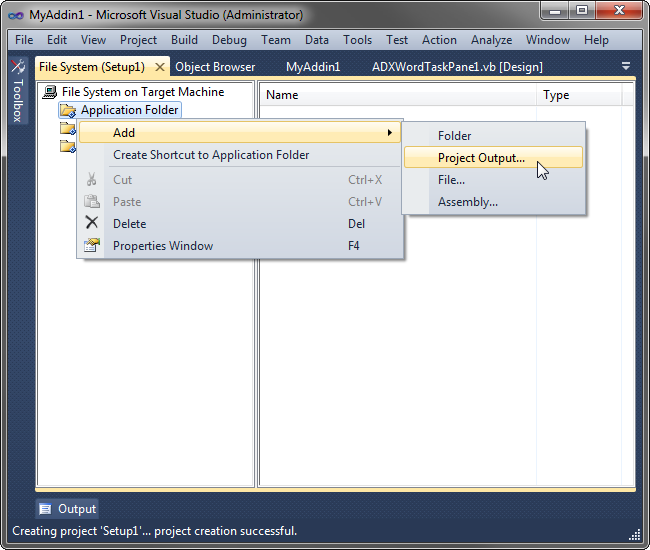Open the File menu
This screenshot has width=650, height=550.
(24, 40)
